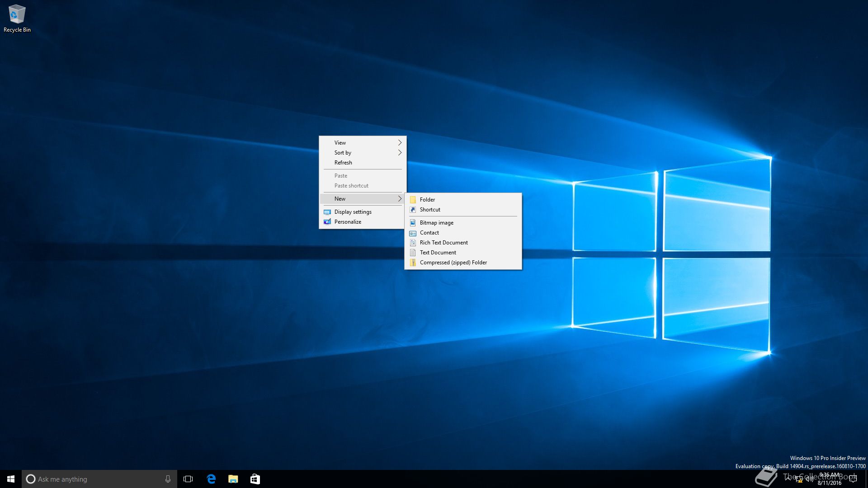Choose Personalize in the context menu
868x488 pixels.
pos(363,222)
